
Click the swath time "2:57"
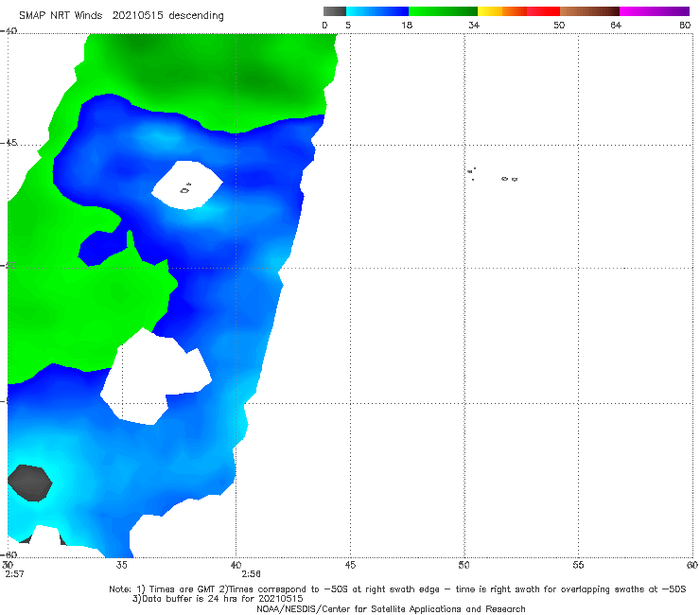(x=14, y=574)
